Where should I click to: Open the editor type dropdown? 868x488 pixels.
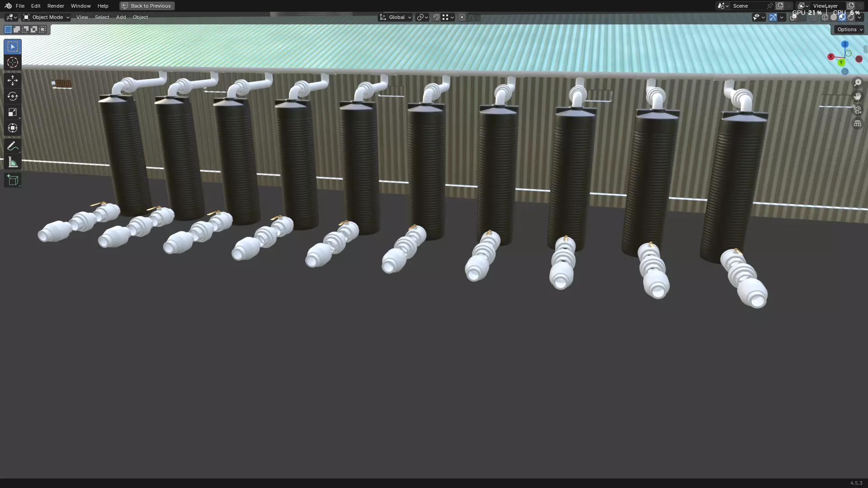(11, 17)
